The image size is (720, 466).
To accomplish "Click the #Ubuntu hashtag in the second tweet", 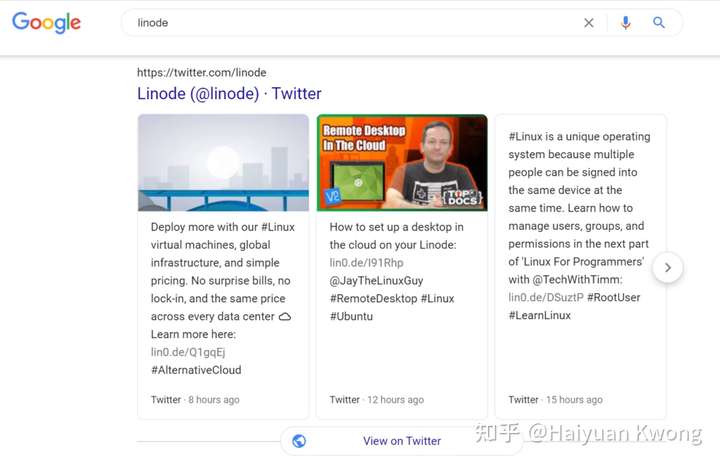I will point(351,316).
